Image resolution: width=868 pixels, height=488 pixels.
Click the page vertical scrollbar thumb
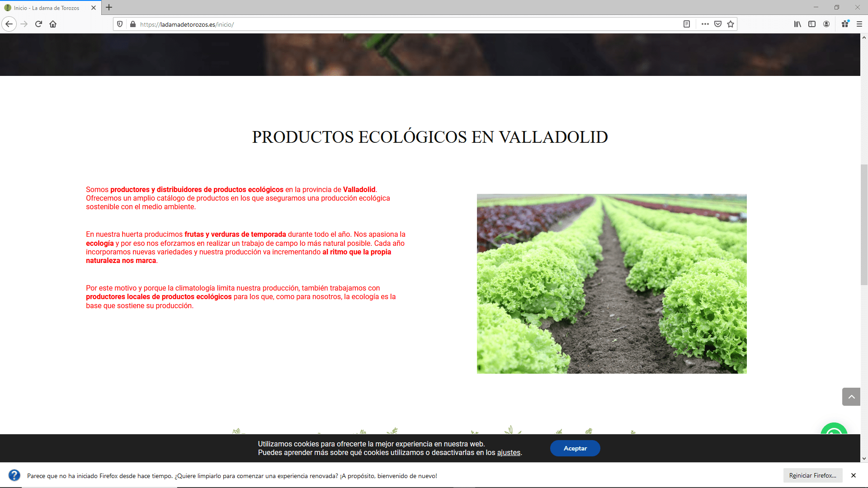(x=864, y=225)
